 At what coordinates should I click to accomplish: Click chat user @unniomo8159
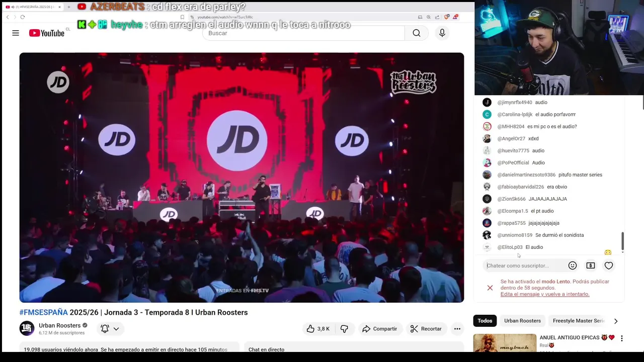[515, 235]
